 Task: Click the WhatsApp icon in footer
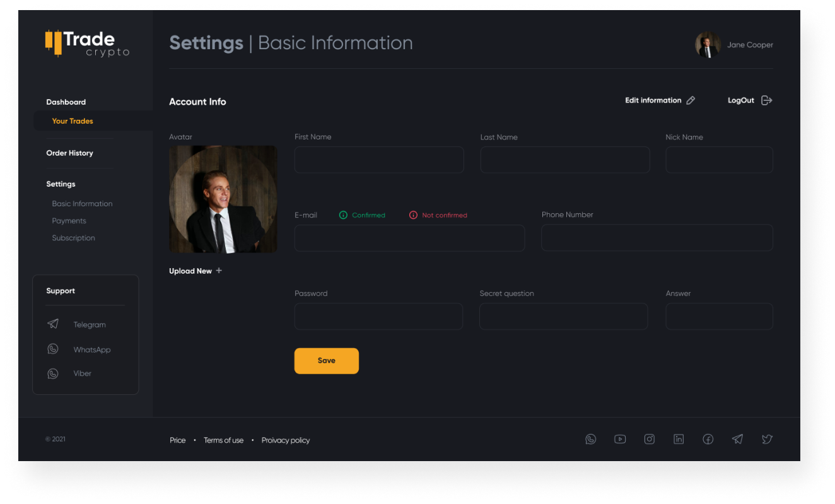pyautogui.click(x=590, y=439)
